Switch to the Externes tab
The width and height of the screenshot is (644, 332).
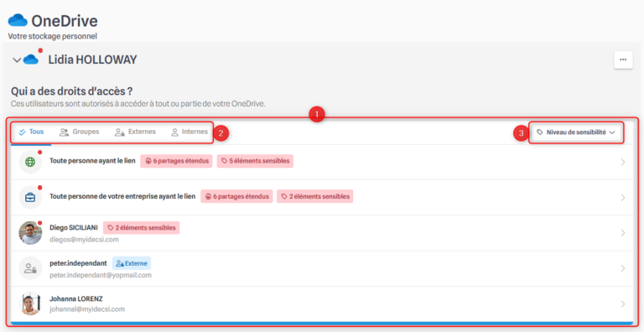[135, 132]
